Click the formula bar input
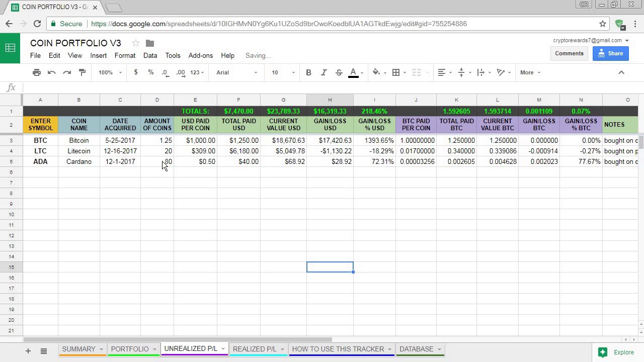Viewport: 644px width, 362px height. coord(332,87)
